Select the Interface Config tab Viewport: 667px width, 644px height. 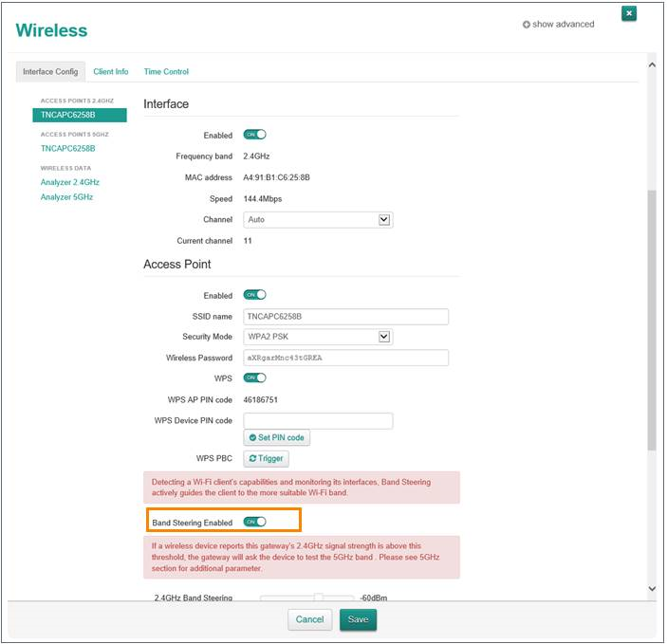point(50,72)
